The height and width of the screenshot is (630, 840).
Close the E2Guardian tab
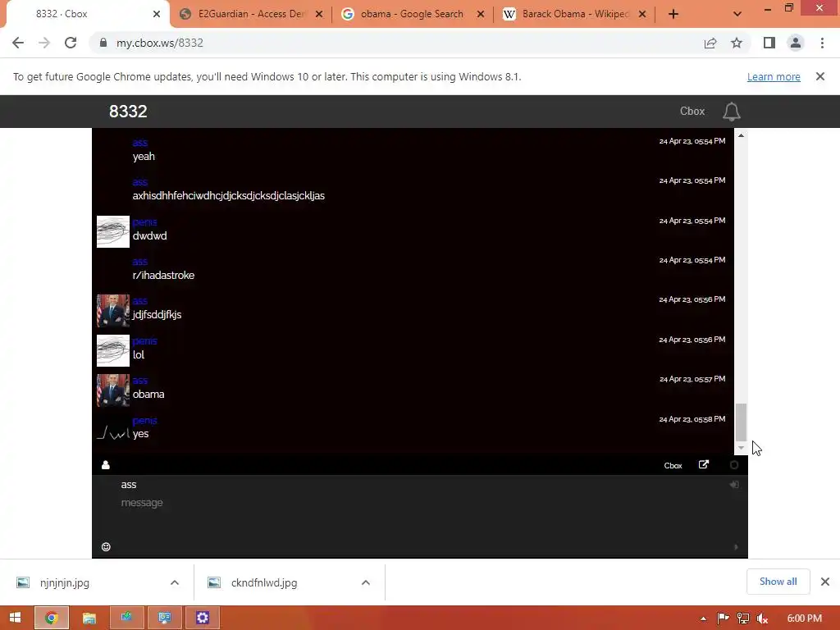[319, 14]
